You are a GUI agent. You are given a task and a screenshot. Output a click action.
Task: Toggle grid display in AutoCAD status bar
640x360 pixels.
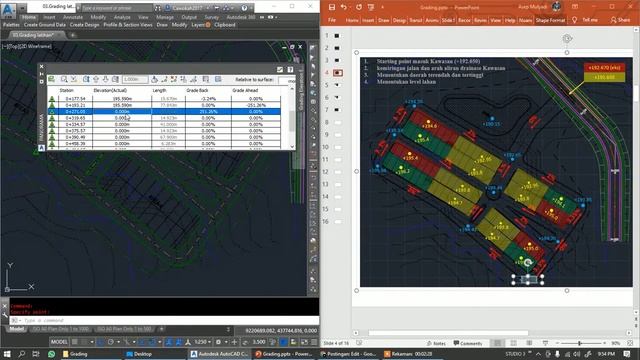75,342
